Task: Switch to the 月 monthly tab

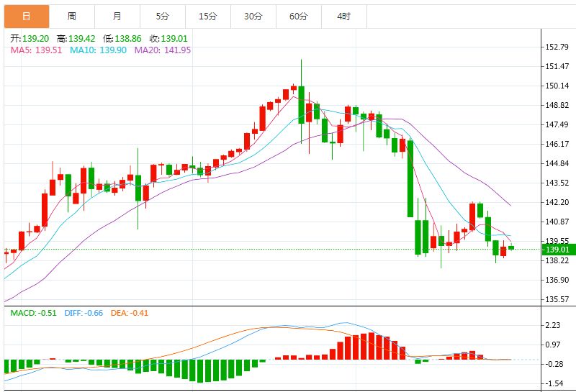Action: click(117, 17)
